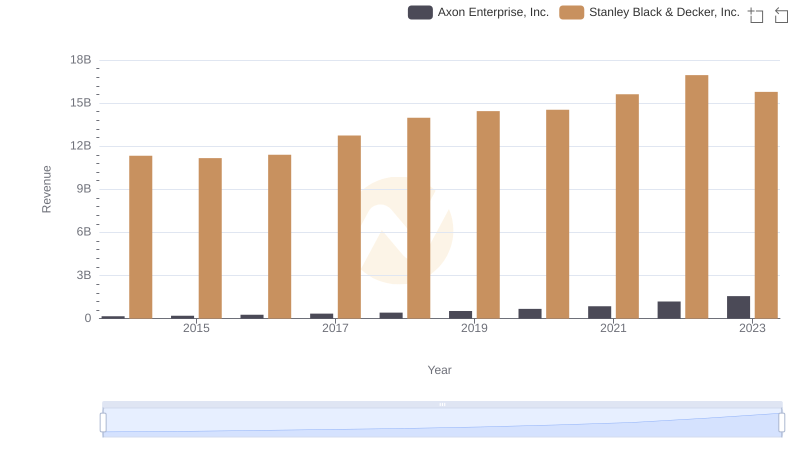Click the zoom reset icon
This screenshot has height=461, width=800.
pos(781,15)
